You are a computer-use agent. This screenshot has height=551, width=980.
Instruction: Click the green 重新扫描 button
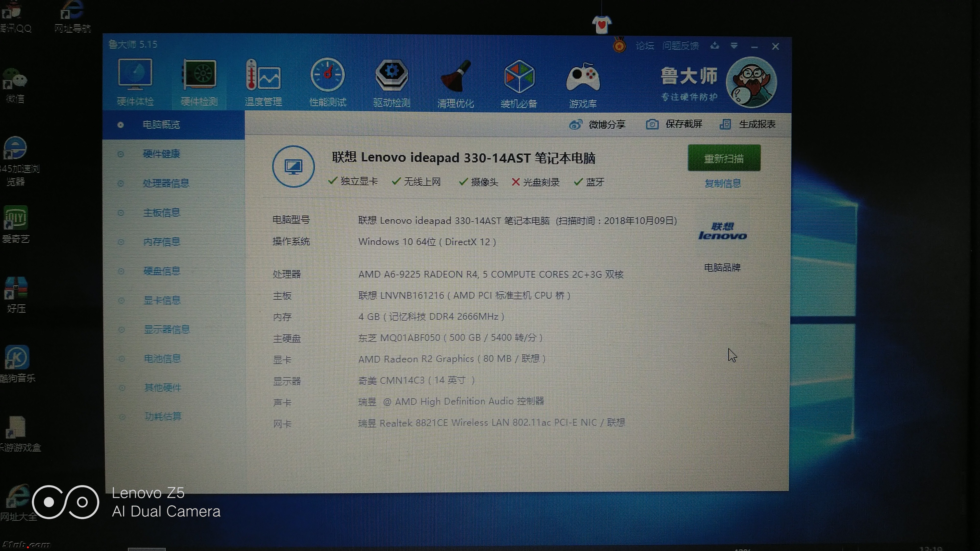724,158
